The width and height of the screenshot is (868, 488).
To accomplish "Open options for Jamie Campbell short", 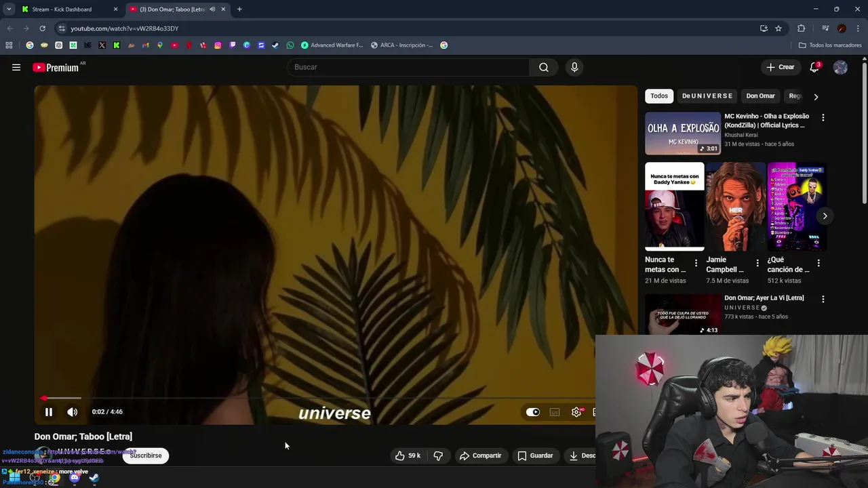I will tap(757, 263).
